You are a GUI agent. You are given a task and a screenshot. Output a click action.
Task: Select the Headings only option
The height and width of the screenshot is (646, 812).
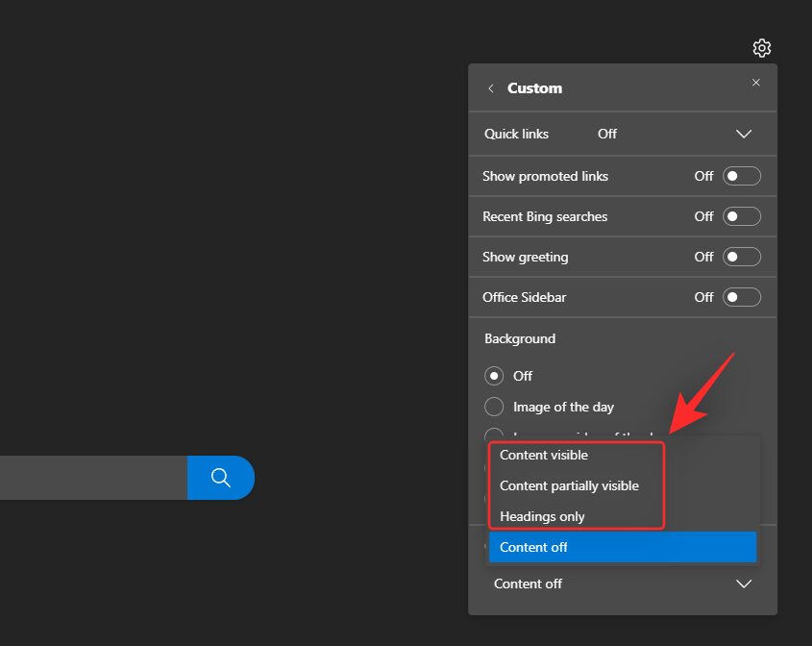point(542,516)
